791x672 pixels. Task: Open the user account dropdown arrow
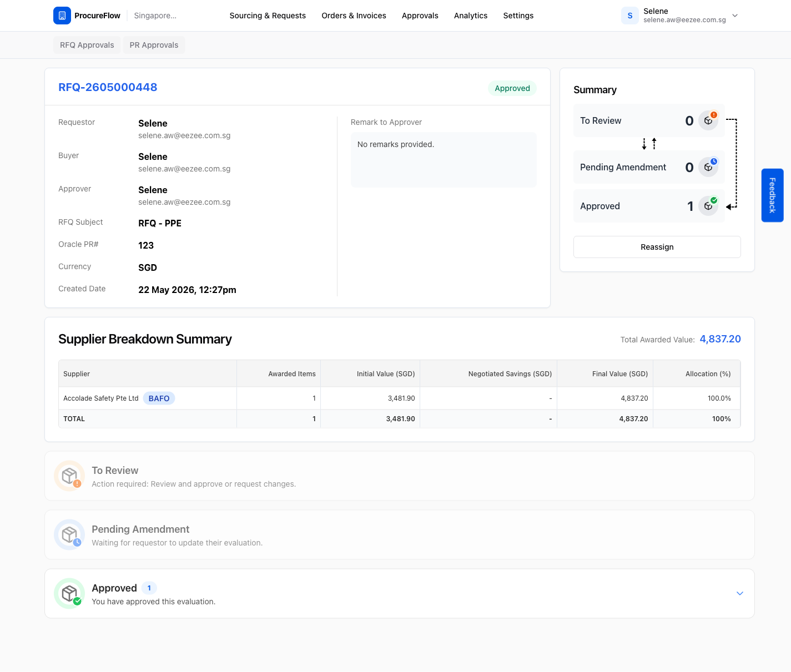[x=735, y=16]
